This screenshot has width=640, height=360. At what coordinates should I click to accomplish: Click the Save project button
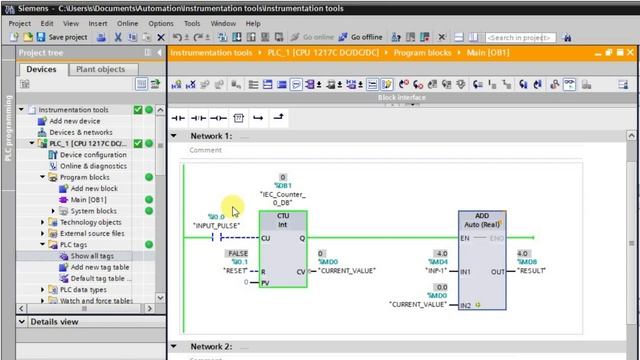62,37
